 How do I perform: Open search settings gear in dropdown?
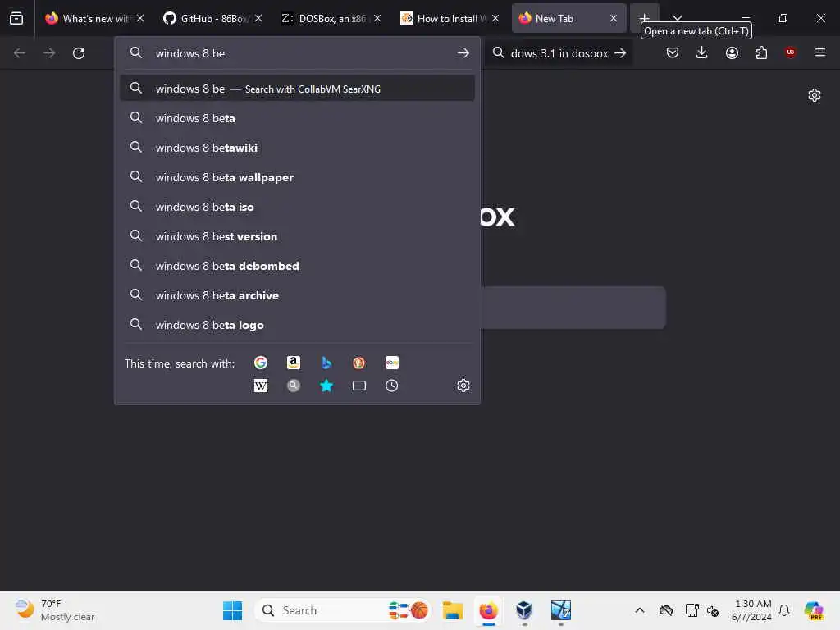[x=463, y=386]
